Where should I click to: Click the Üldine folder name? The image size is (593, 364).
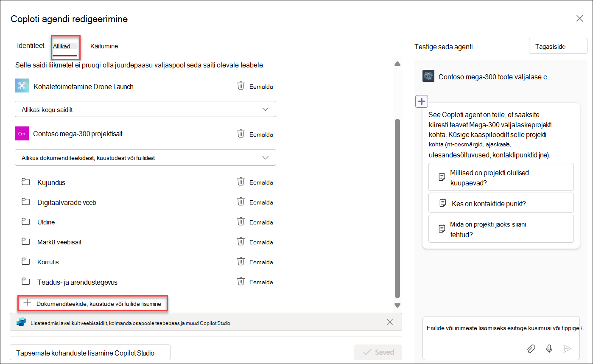coord(46,222)
